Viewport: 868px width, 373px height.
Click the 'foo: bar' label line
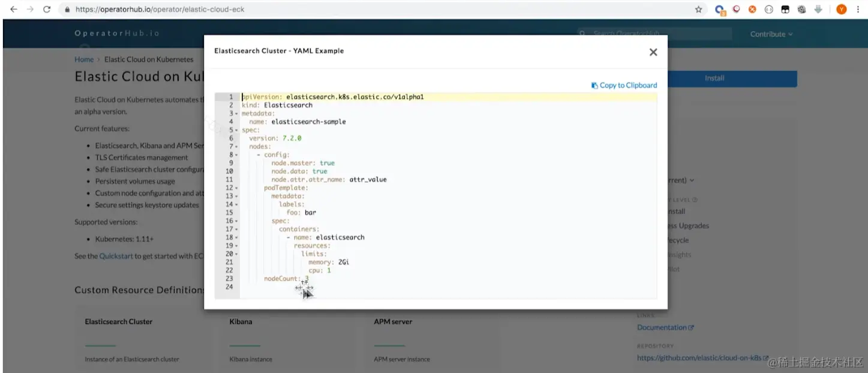(x=301, y=213)
